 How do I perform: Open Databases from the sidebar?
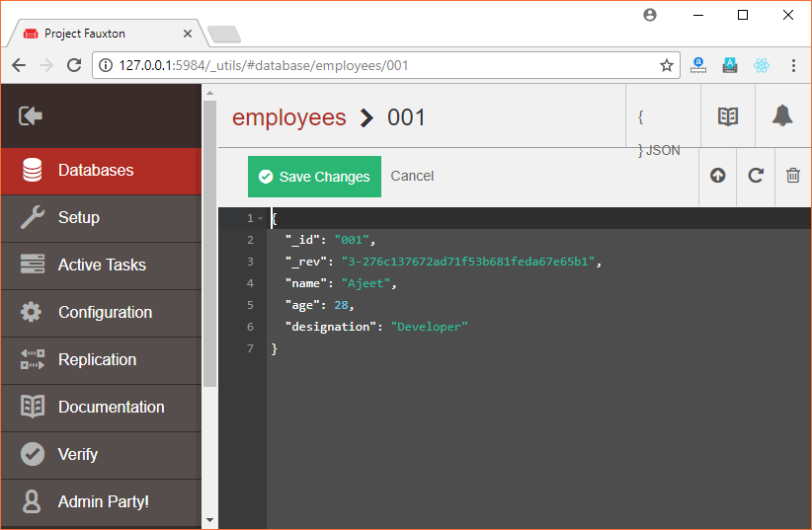coord(101,171)
